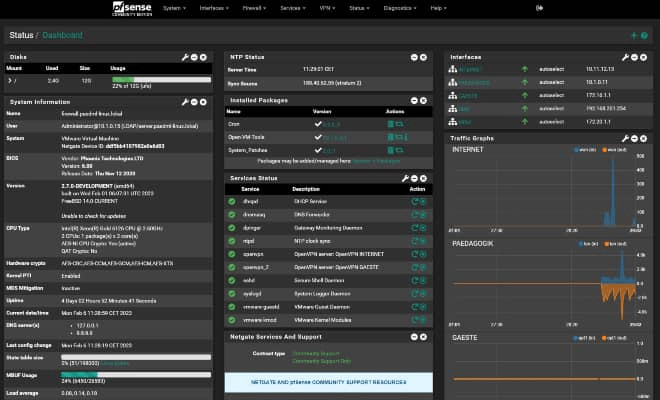Image resolution: width=660 pixels, height=400 pixels.
Task: Open the GAESTE interface link in Interfaces widget
Action: (x=468, y=96)
